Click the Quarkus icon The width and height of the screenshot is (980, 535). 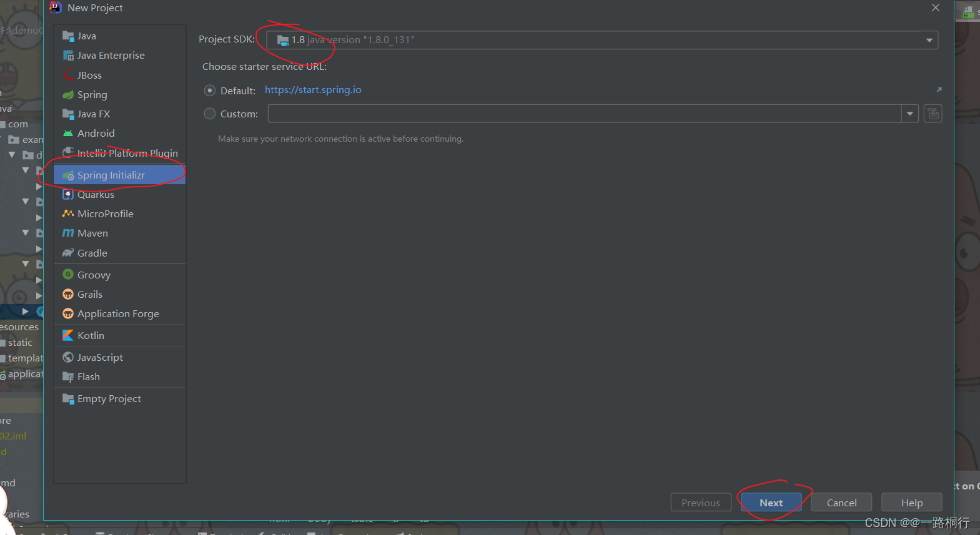[68, 195]
